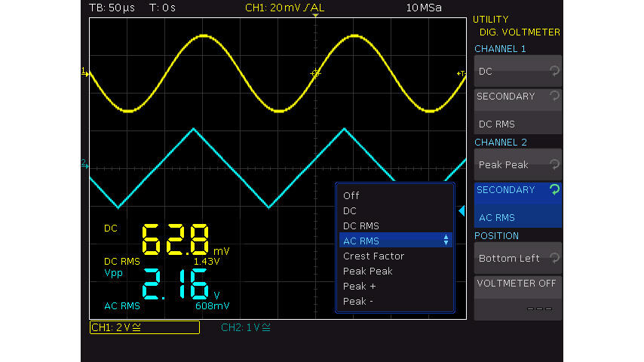Click the crosshair marker at the grid center
The height and width of the screenshot is (362, 644).
315,73
